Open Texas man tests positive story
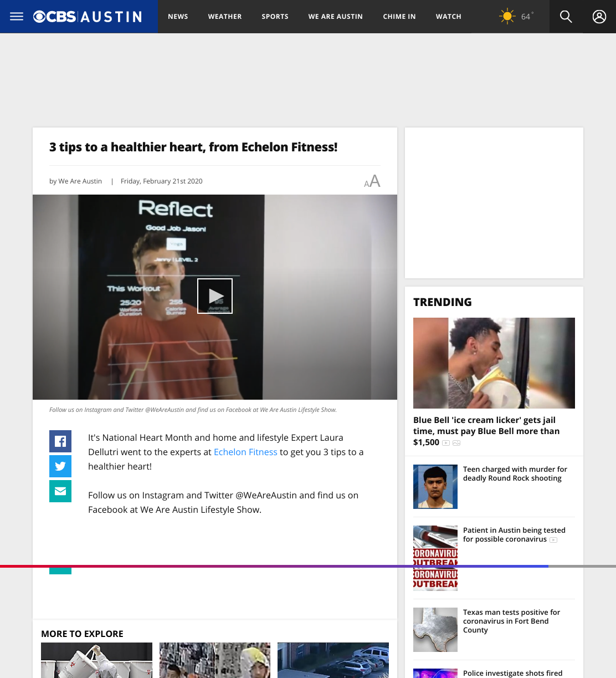The image size is (616, 678). coord(511,621)
